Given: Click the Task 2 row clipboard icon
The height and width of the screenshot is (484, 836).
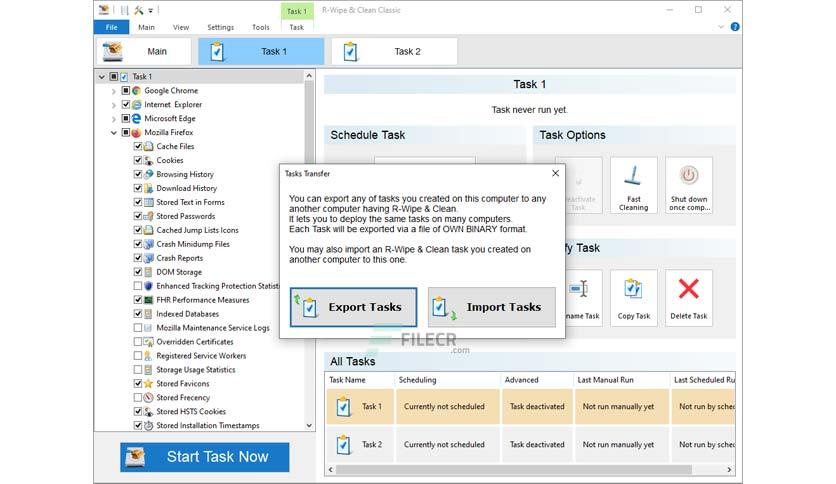Looking at the screenshot, I should [344, 445].
